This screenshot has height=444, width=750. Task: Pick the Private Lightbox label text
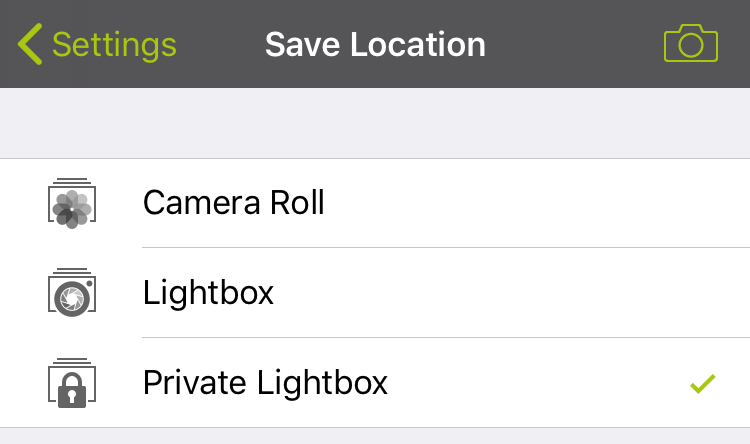pyautogui.click(x=265, y=383)
